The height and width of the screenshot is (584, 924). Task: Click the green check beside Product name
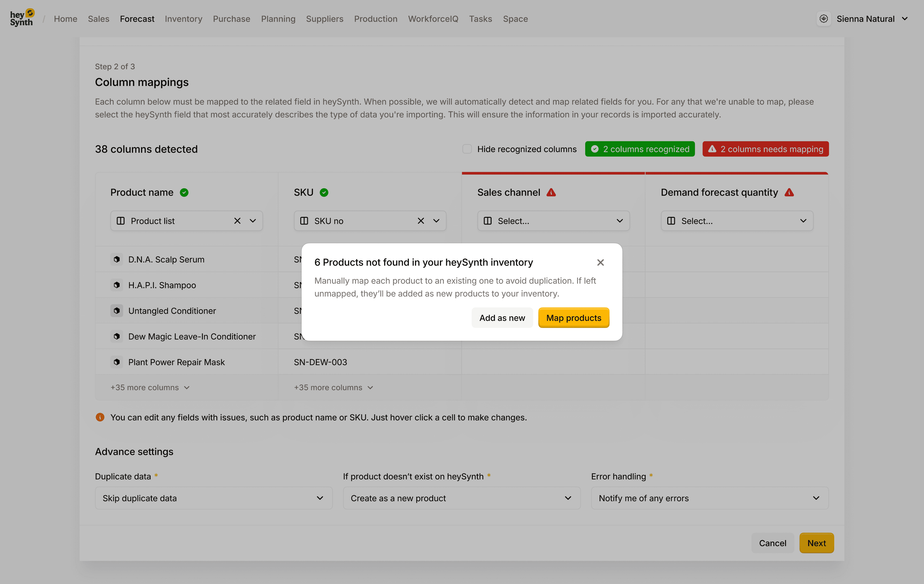(184, 192)
